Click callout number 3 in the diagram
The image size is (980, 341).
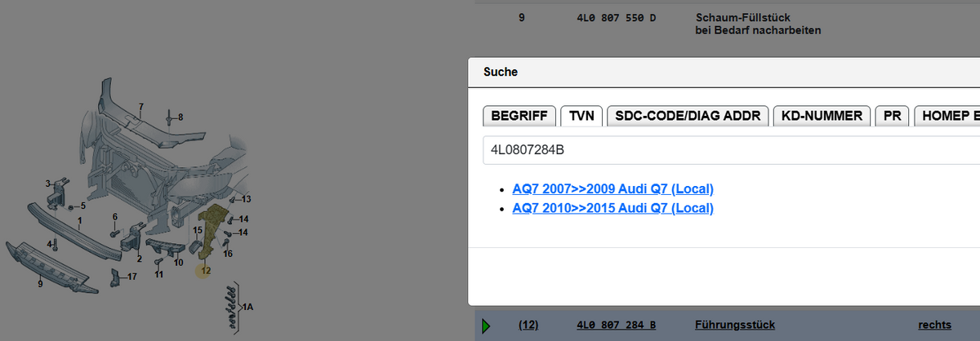(47, 183)
